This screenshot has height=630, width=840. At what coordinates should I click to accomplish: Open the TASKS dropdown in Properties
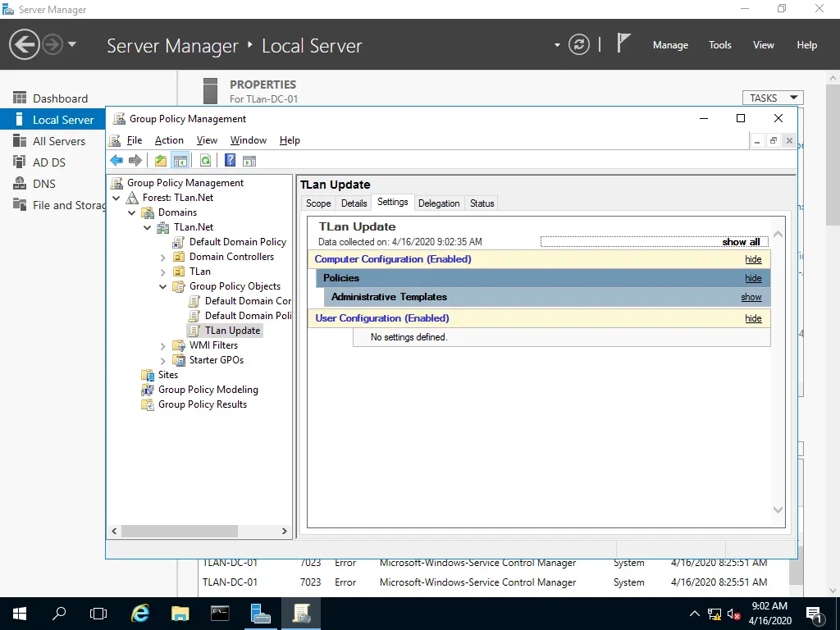click(773, 98)
